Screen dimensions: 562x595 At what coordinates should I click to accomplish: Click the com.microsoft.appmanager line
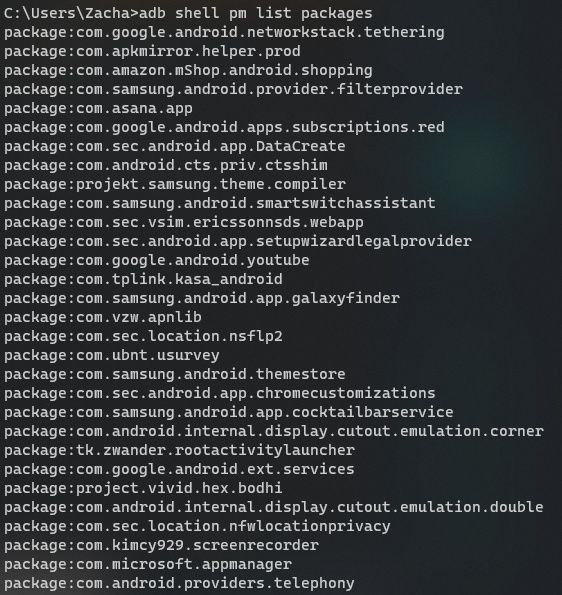[148, 564]
